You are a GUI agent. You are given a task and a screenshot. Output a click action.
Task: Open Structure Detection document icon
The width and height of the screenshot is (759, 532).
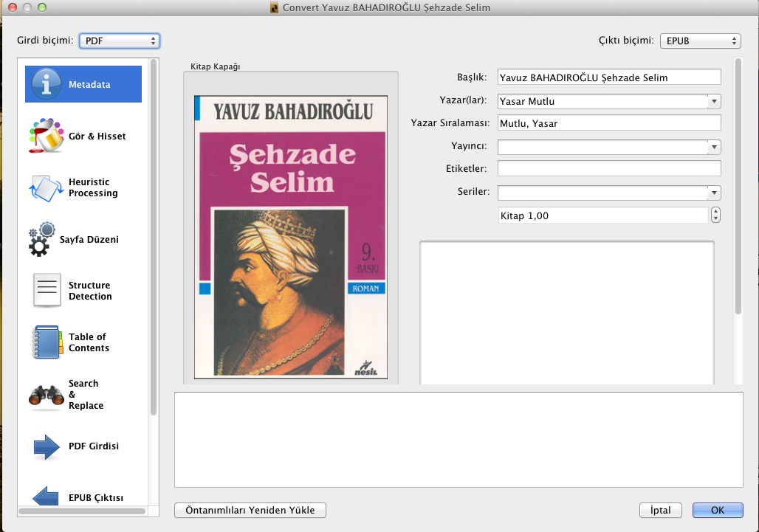[x=47, y=291]
